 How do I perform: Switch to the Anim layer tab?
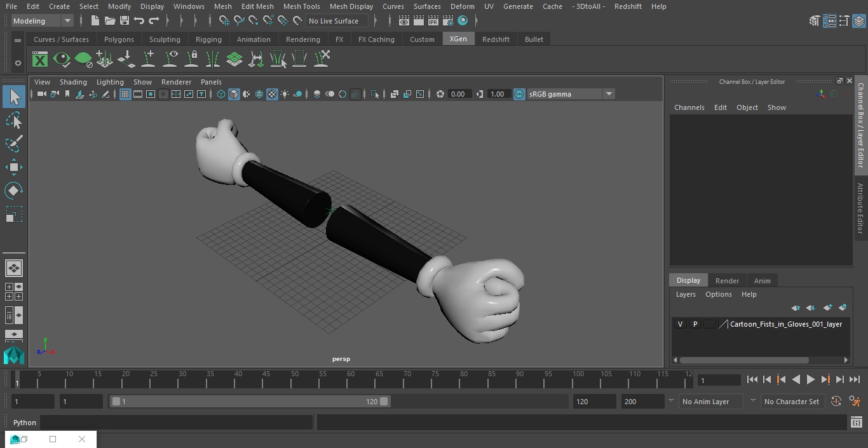pyautogui.click(x=762, y=281)
